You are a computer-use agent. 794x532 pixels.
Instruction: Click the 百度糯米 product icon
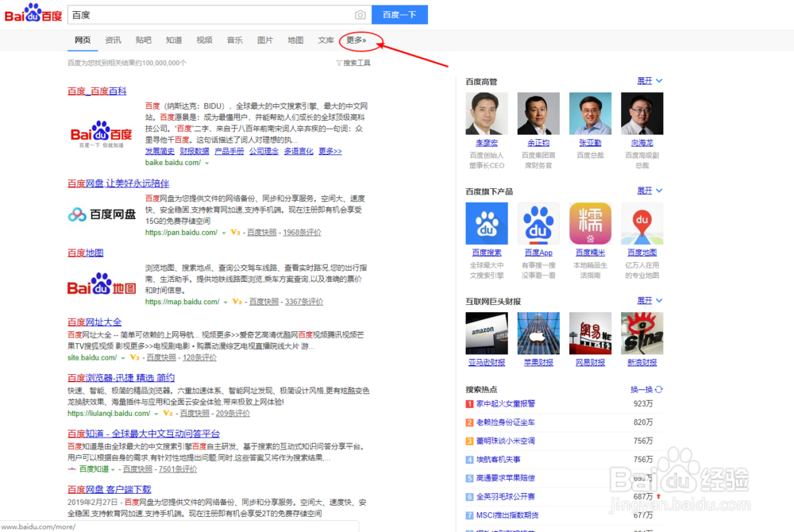590,224
